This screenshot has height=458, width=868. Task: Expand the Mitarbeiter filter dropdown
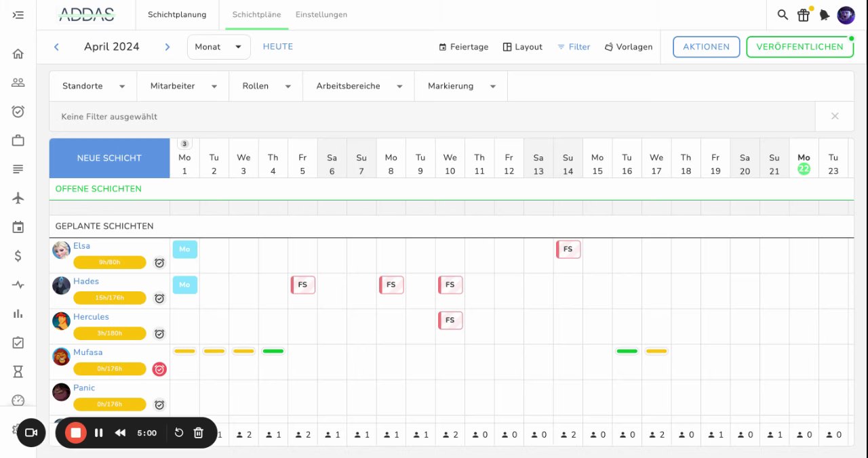click(183, 86)
